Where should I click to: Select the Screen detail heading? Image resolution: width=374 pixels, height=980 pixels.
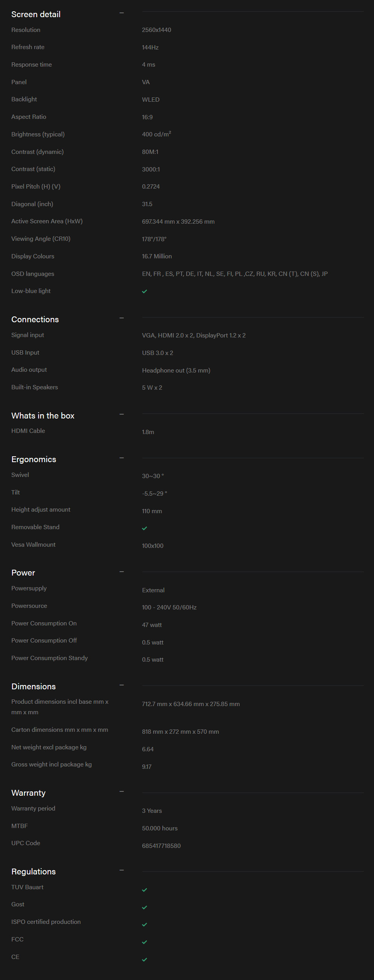point(36,14)
